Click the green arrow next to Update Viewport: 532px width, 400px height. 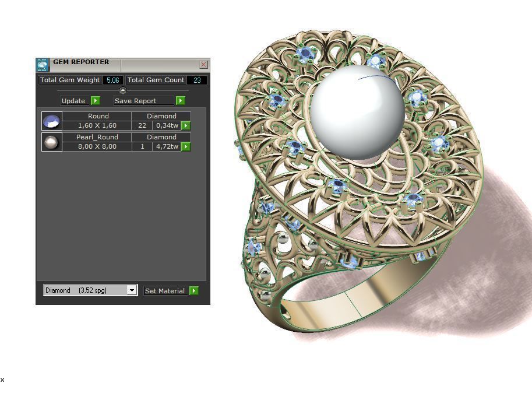pos(96,100)
